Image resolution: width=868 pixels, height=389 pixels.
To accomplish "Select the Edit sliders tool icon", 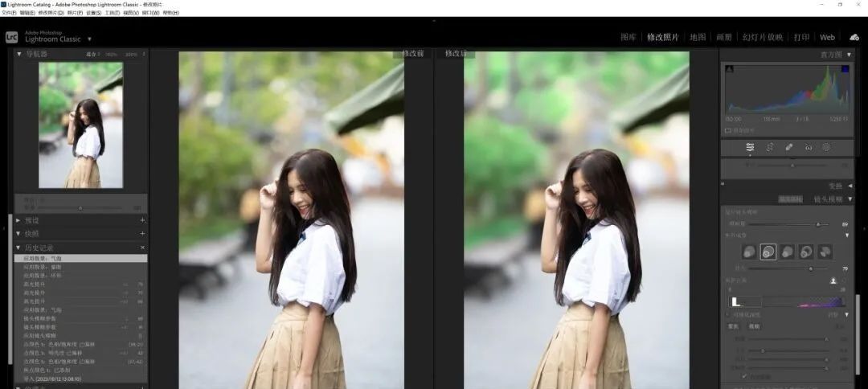I will point(750,147).
